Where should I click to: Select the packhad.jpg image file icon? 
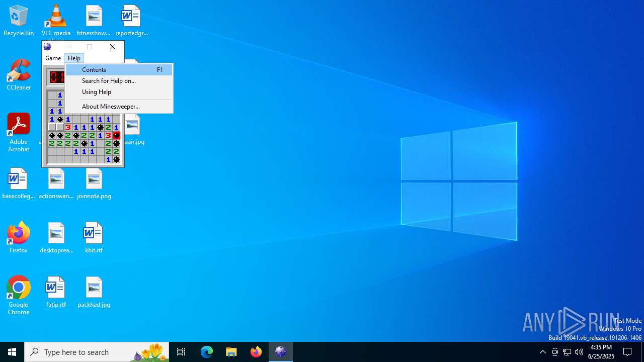(94, 293)
